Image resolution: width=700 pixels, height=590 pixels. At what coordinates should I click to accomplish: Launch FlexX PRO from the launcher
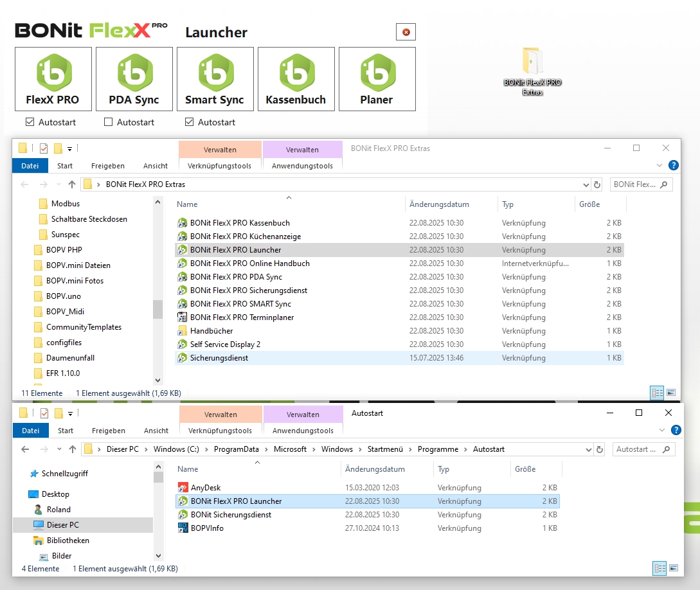[x=53, y=79]
